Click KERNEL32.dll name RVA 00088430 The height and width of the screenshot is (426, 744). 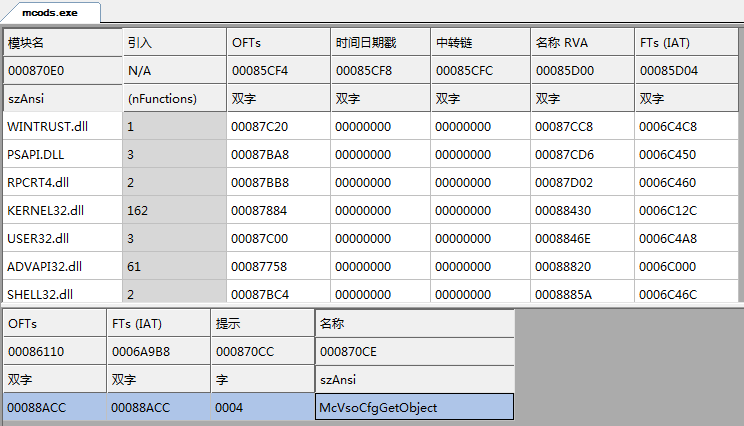point(583,211)
